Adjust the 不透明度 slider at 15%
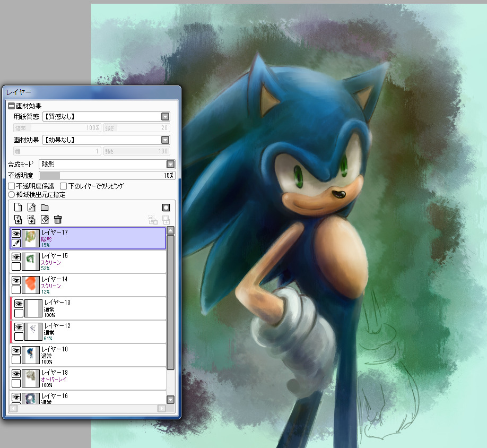This screenshot has height=448, width=487. click(107, 176)
